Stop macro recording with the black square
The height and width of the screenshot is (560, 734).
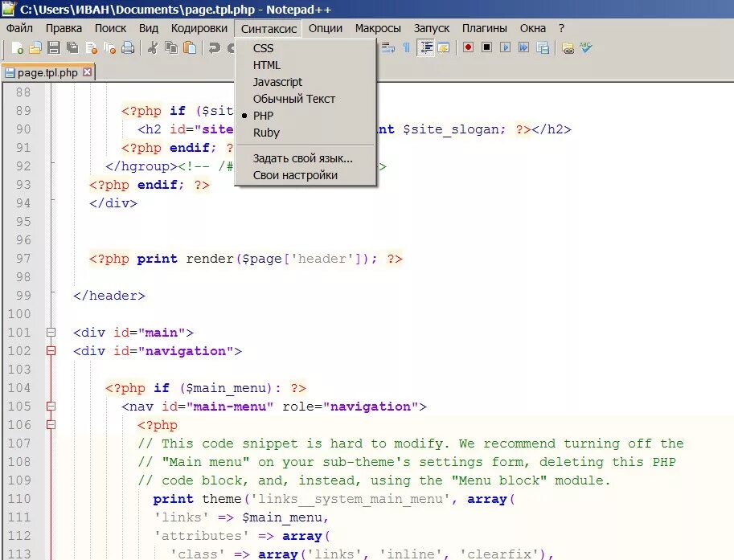pyautogui.click(x=487, y=47)
